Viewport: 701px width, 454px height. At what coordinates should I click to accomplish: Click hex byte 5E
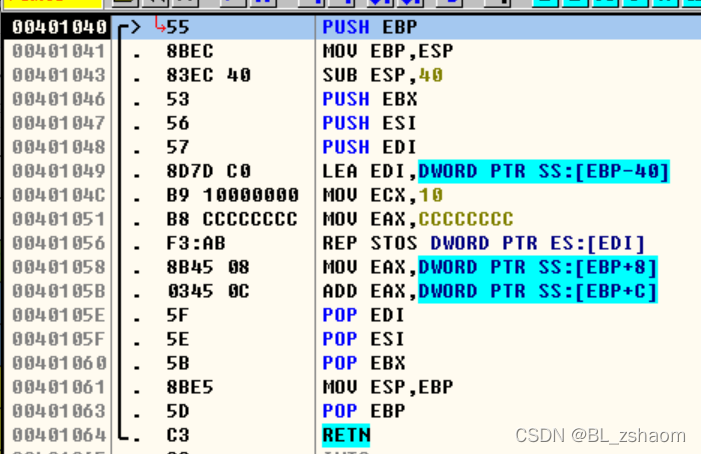pos(178,340)
